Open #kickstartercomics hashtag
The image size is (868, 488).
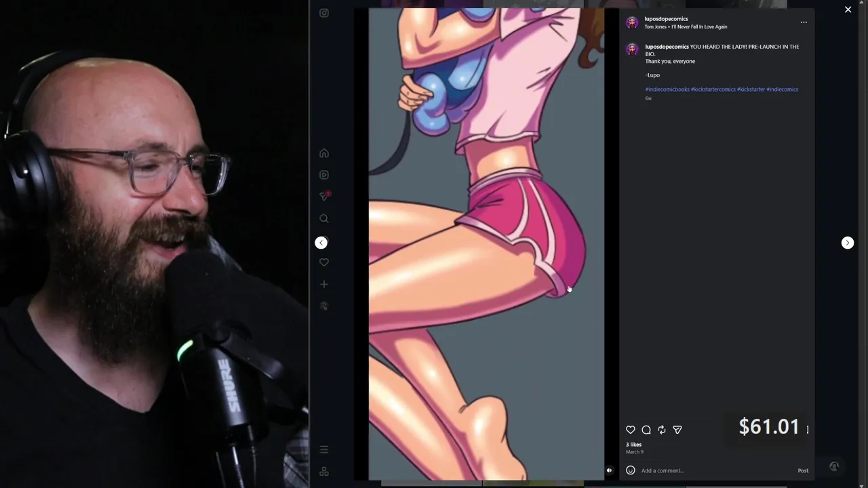[713, 89]
